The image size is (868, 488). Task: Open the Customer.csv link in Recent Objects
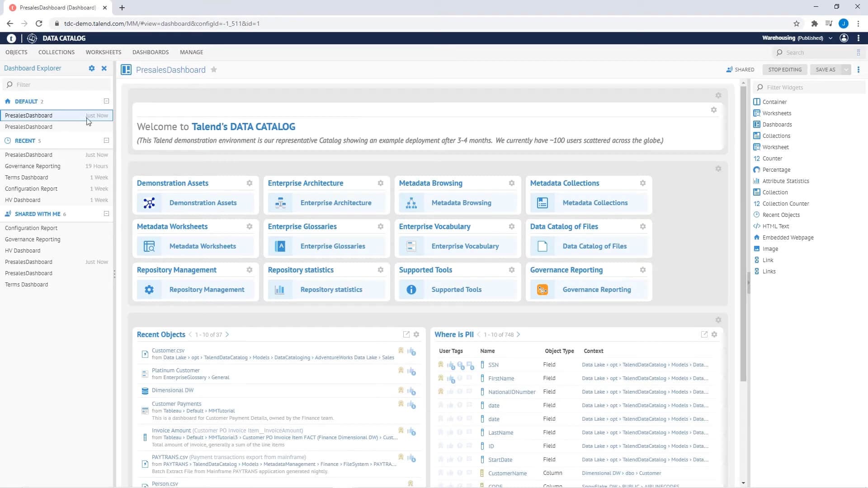point(168,350)
